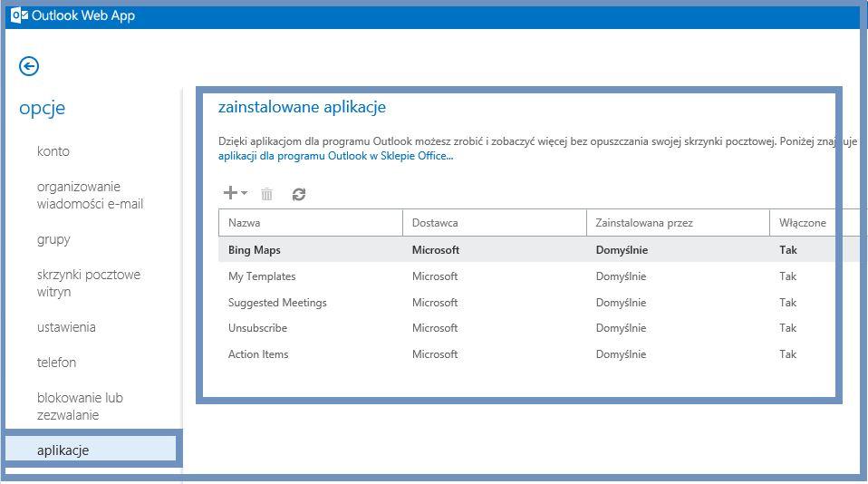Image resolution: width=868 pixels, height=484 pixels.
Task: Click the opcje heading
Action: click(42, 108)
